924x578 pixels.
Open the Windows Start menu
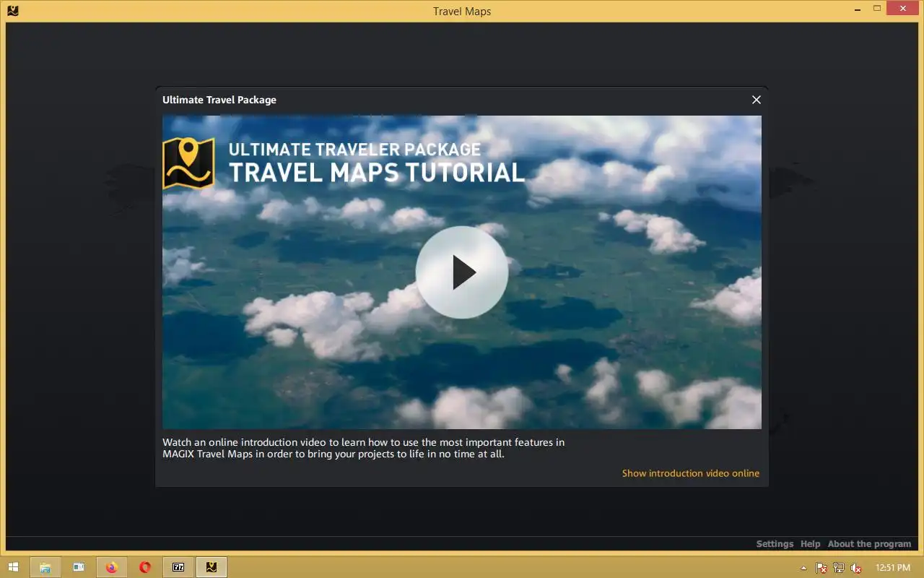pos(13,568)
